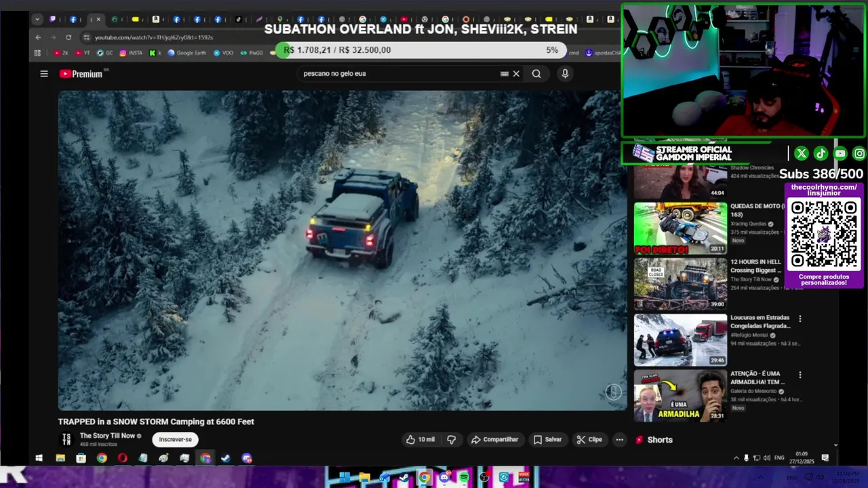The height and width of the screenshot is (488, 868).
Task: Close the active browser tab
Action: 98,20
